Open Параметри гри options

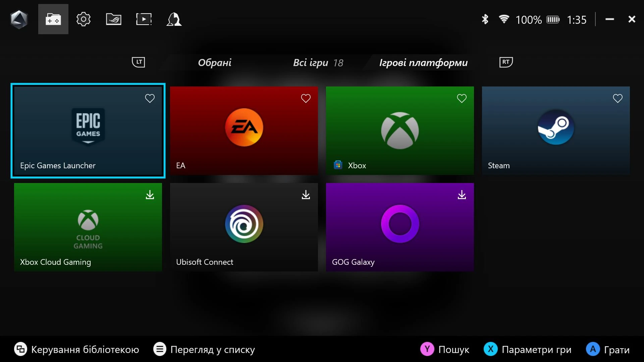click(x=528, y=349)
